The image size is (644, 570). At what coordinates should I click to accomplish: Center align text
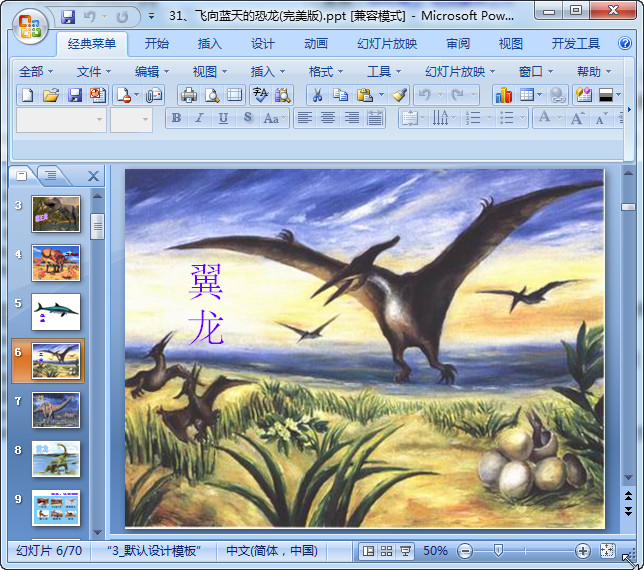coord(328,118)
